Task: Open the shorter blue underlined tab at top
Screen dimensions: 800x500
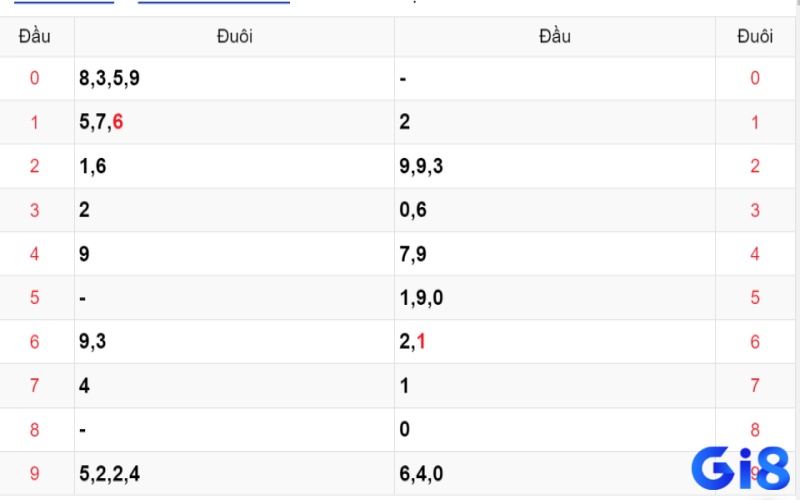Action: [x=64, y=2]
